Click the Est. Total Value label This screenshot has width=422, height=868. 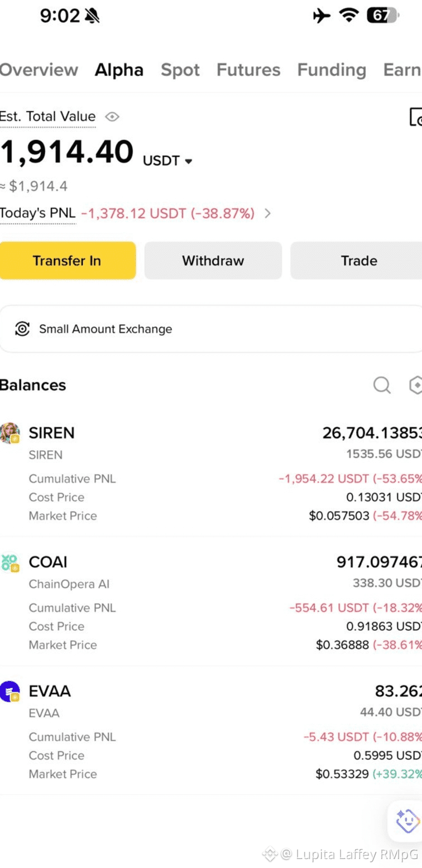47,117
